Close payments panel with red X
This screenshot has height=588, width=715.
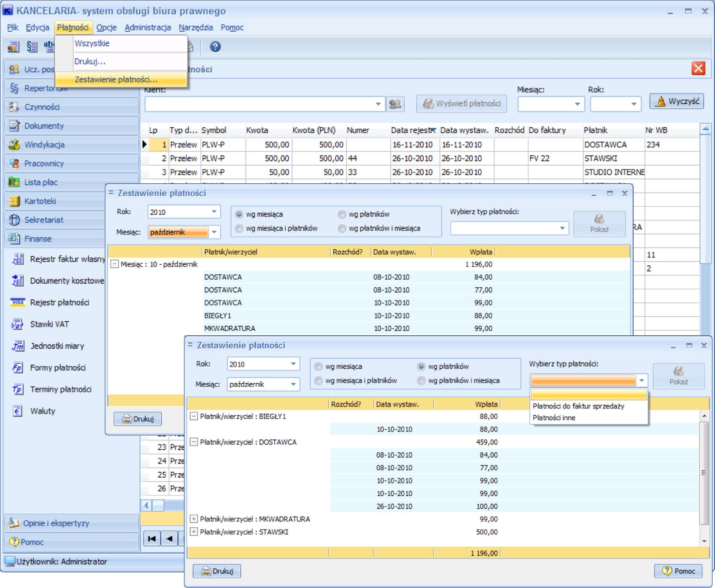click(699, 69)
